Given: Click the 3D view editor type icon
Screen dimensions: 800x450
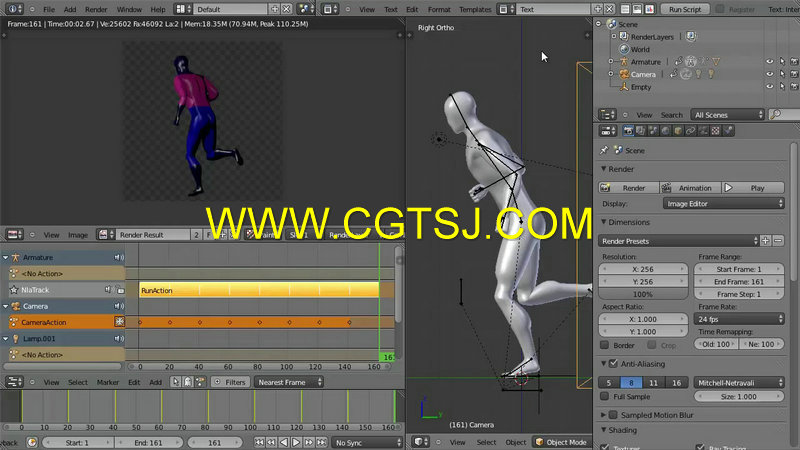Looking at the screenshot, I should 421,442.
